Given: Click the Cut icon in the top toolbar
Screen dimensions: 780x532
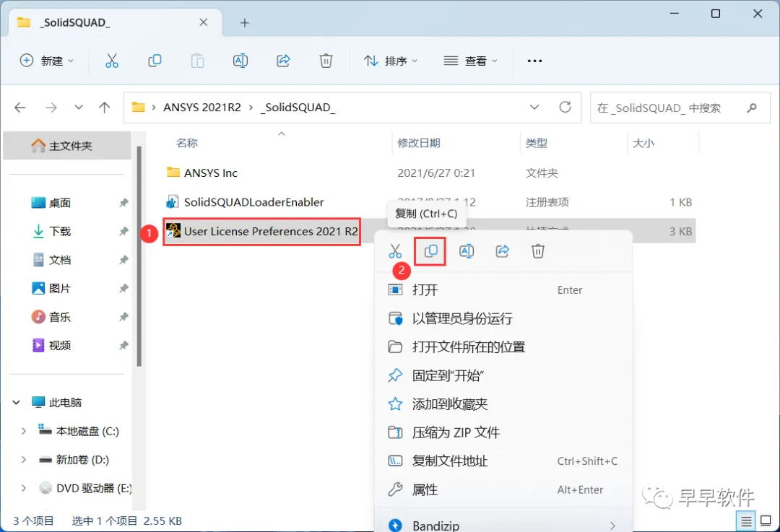Looking at the screenshot, I should pyautogui.click(x=112, y=61).
